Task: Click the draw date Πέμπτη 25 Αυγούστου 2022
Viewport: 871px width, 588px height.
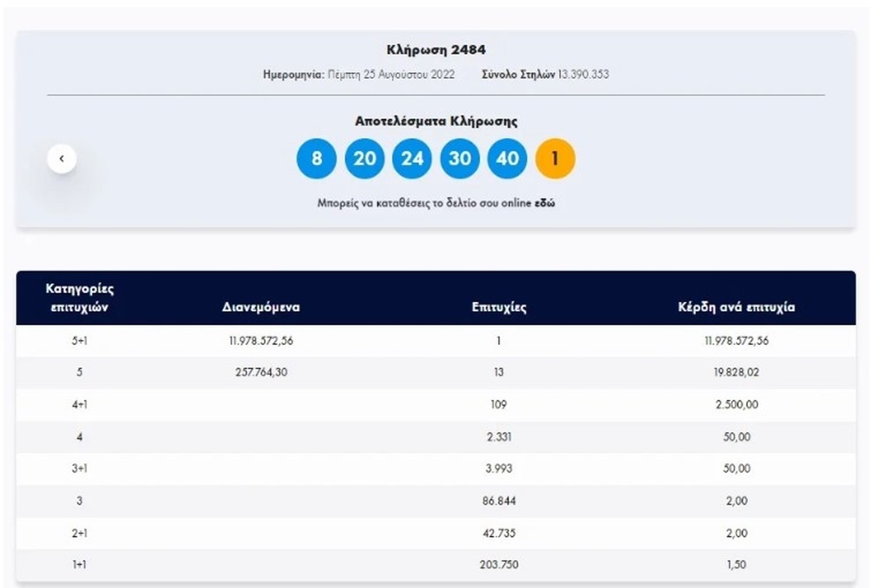Action: click(x=391, y=74)
